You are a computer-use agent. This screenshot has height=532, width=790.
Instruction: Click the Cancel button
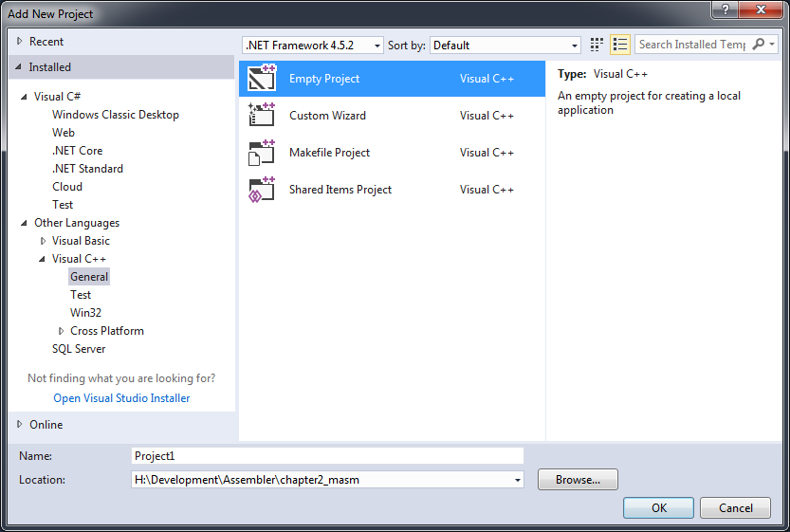[735, 508]
